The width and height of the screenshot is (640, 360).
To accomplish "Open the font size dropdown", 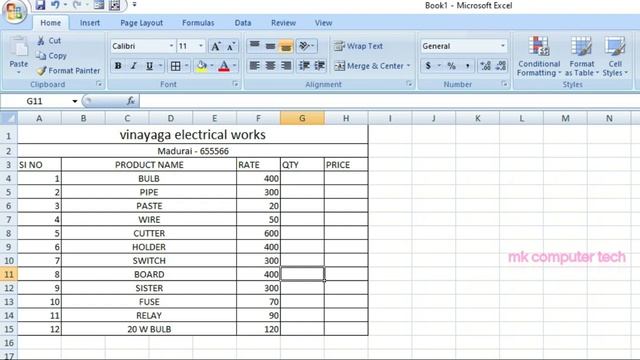I will click(x=201, y=46).
